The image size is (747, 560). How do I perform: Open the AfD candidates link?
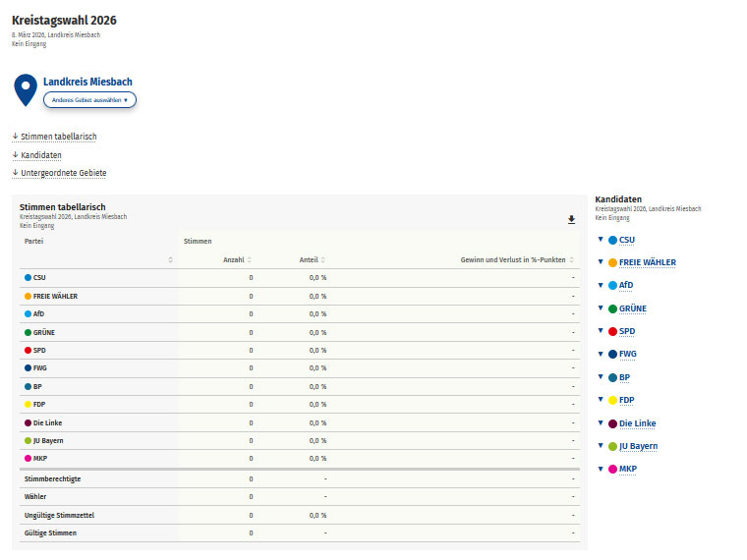pos(626,285)
